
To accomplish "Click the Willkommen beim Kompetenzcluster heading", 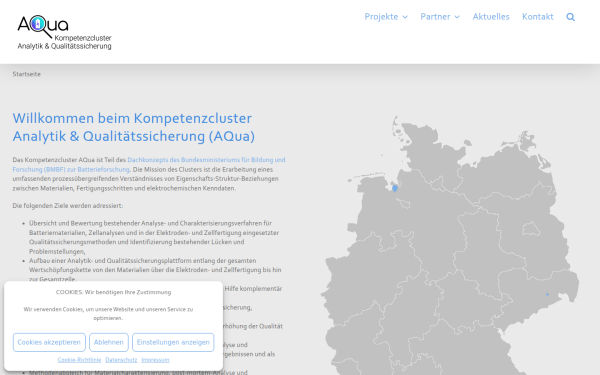I will click(134, 127).
